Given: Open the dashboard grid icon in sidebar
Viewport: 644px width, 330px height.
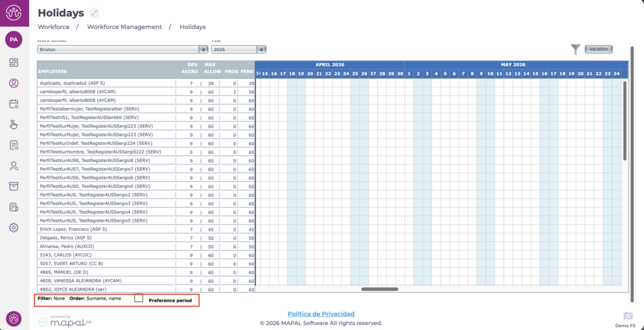Looking at the screenshot, I should coord(14,62).
